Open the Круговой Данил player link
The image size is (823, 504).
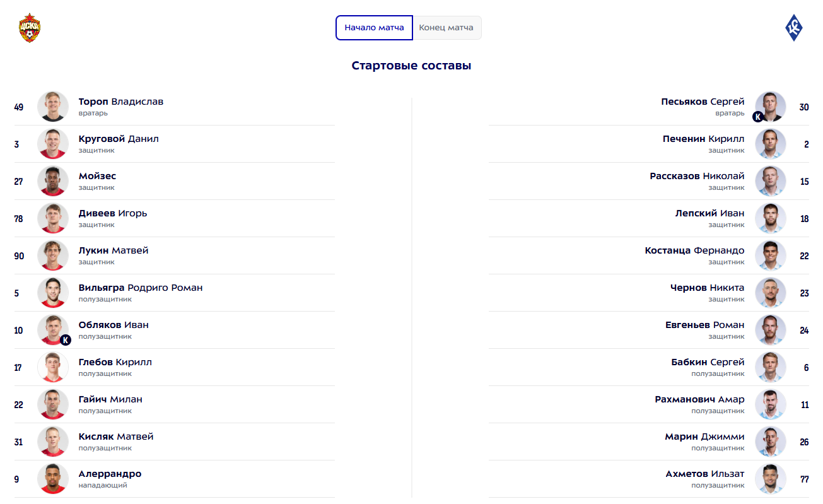click(x=119, y=139)
